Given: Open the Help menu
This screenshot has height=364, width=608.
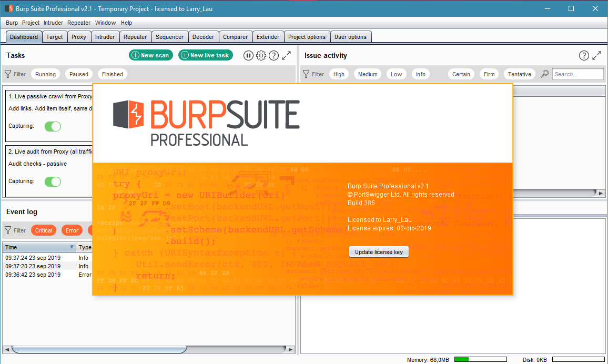Looking at the screenshot, I should click(x=126, y=23).
